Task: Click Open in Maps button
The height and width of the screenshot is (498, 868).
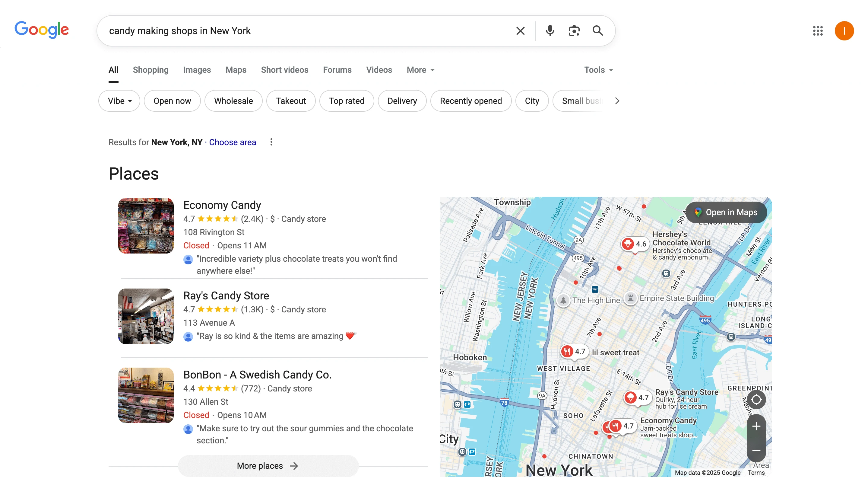Action: (x=727, y=212)
